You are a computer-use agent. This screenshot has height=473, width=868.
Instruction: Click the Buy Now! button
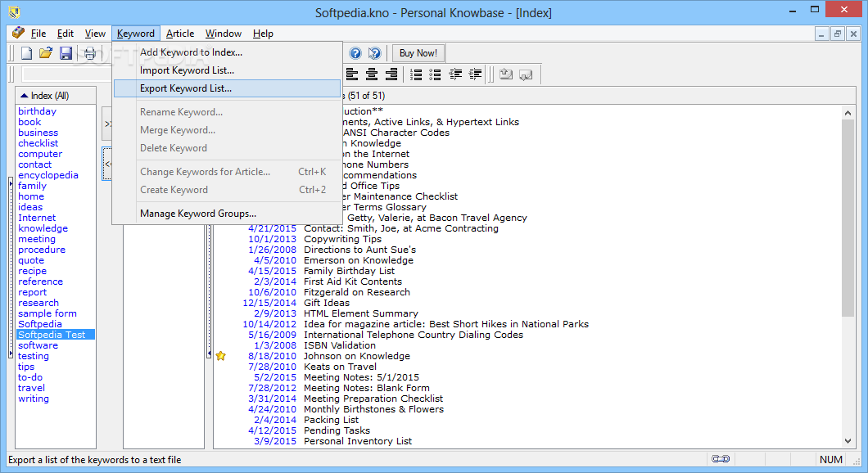pyautogui.click(x=418, y=53)
